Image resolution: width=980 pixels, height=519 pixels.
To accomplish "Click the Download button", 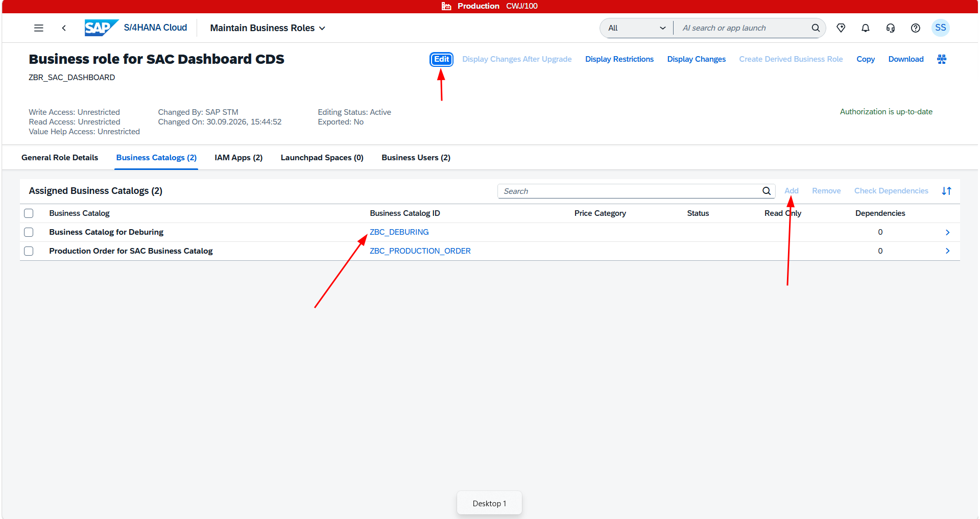I will [906, 59].
